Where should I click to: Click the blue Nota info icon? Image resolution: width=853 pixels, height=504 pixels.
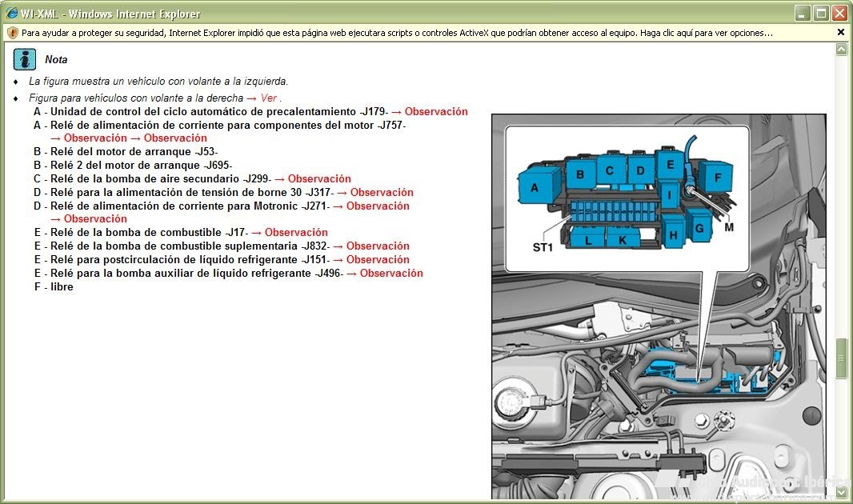click(26, 59)
